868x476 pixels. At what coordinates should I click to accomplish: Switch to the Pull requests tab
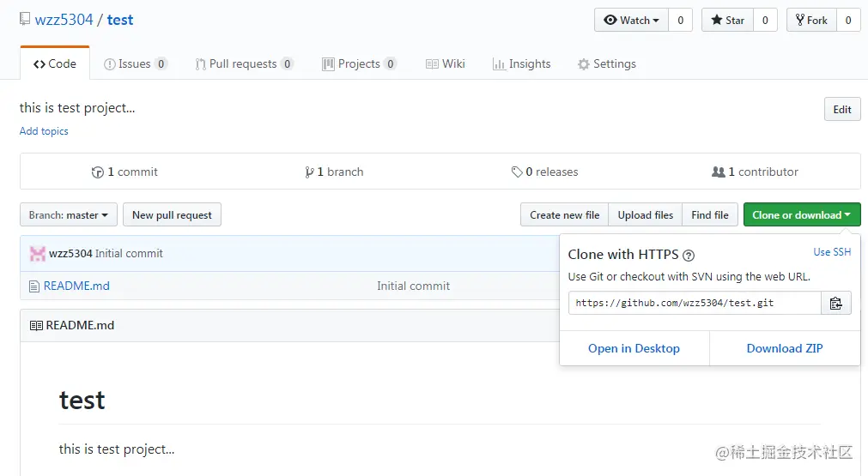tap(244, 63)
